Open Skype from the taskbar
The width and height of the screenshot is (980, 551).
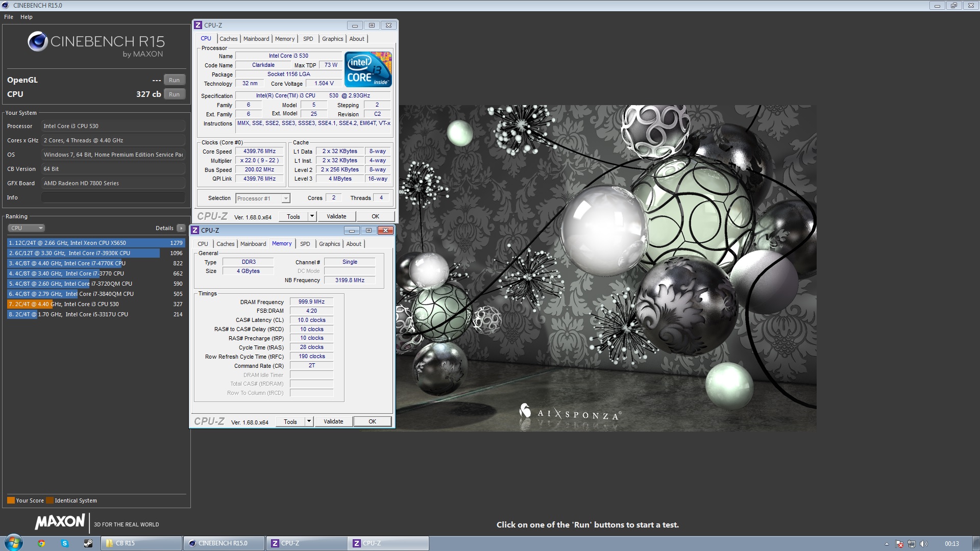(65, 543)
